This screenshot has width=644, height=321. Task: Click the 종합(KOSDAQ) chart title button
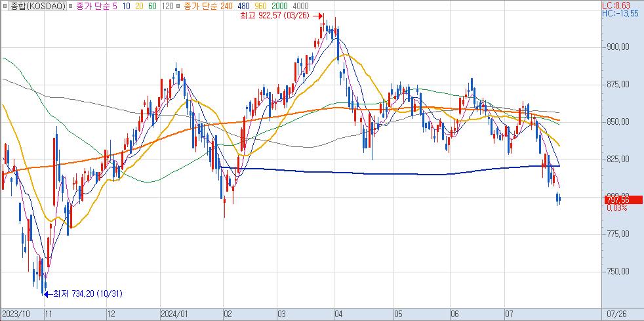click(x=37, y=6)
